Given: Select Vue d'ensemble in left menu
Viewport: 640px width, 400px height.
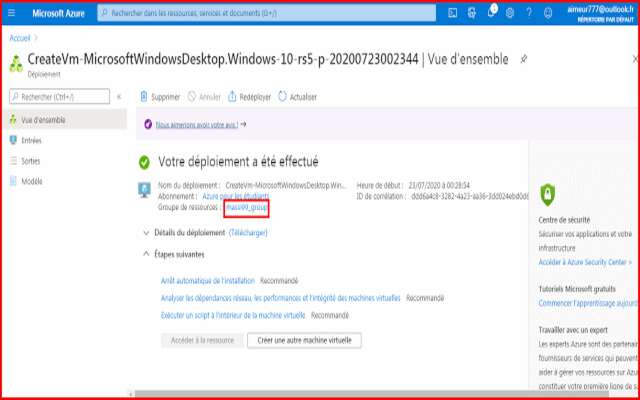Looking at the screenshot, I should click(65, 120).
